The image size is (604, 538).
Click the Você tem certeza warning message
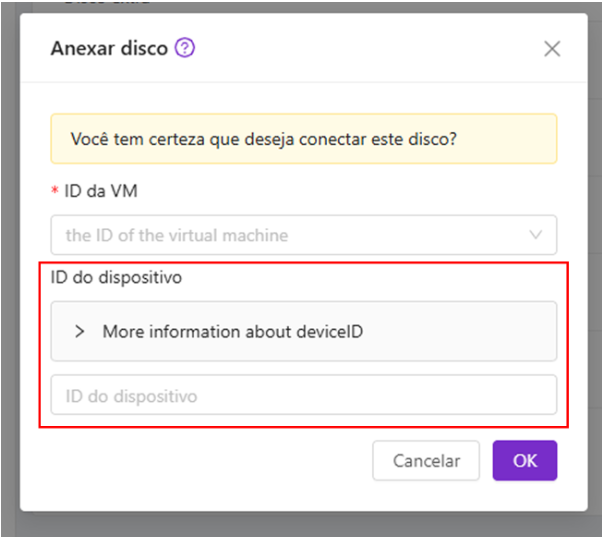[x=263, y=139]
